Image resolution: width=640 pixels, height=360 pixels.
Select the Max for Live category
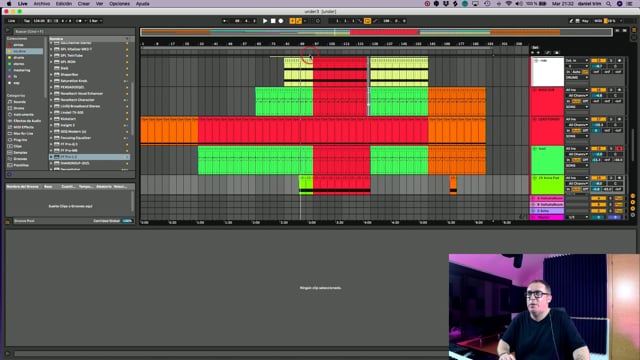tap(24, 133)
